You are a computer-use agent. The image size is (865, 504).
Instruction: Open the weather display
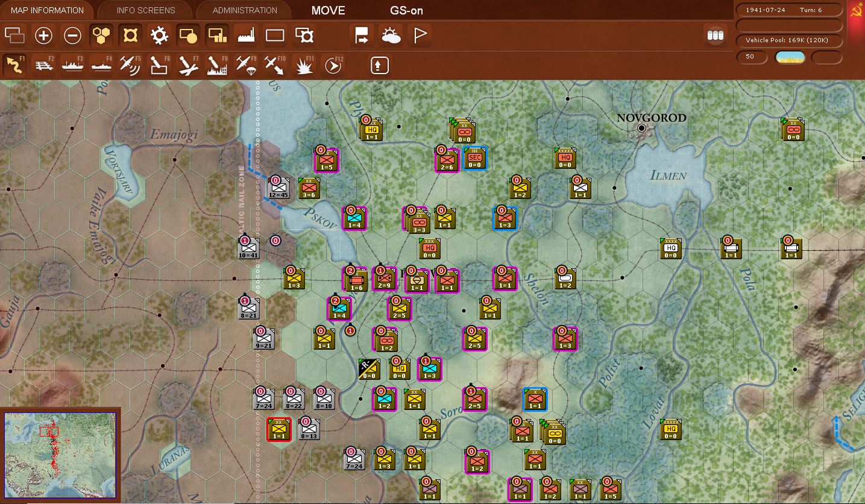(x=391, y=36)
